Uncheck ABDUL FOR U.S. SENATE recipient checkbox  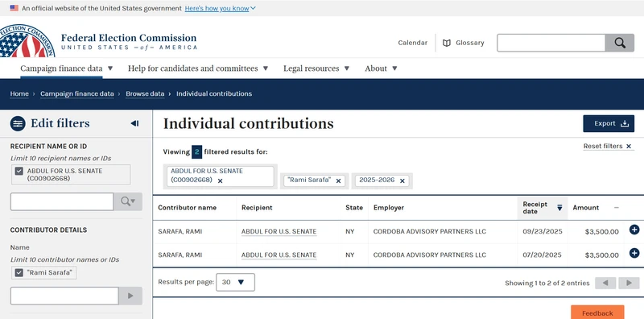point(19,171)
